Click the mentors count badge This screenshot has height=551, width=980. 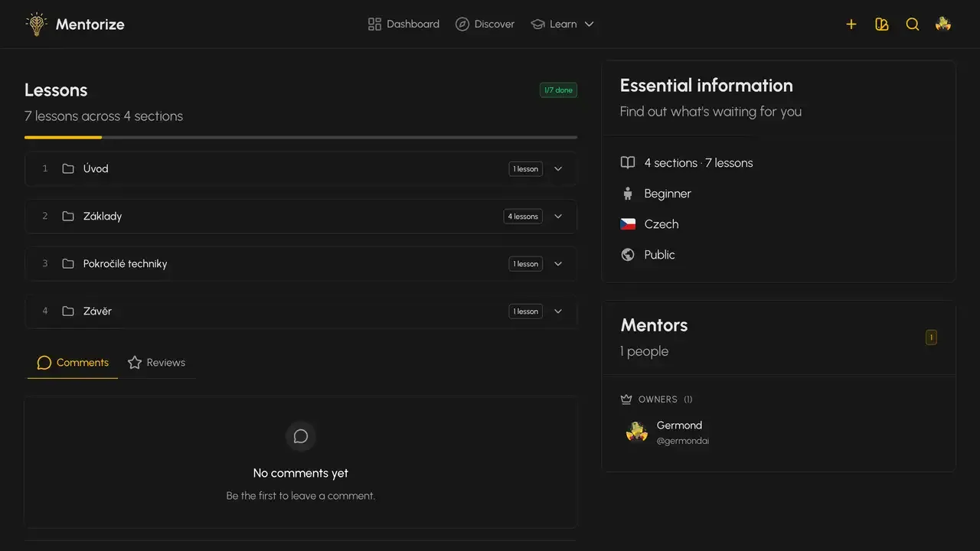pos(931,337)
